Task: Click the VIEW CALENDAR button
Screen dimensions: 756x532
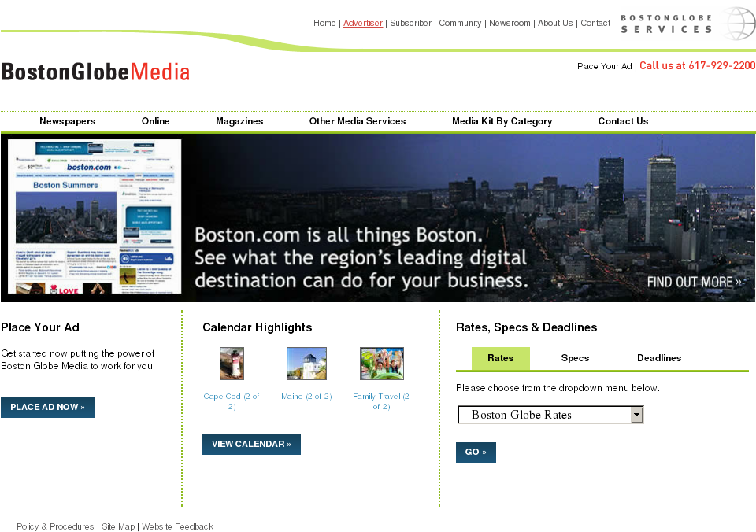Action: (251, 444)
